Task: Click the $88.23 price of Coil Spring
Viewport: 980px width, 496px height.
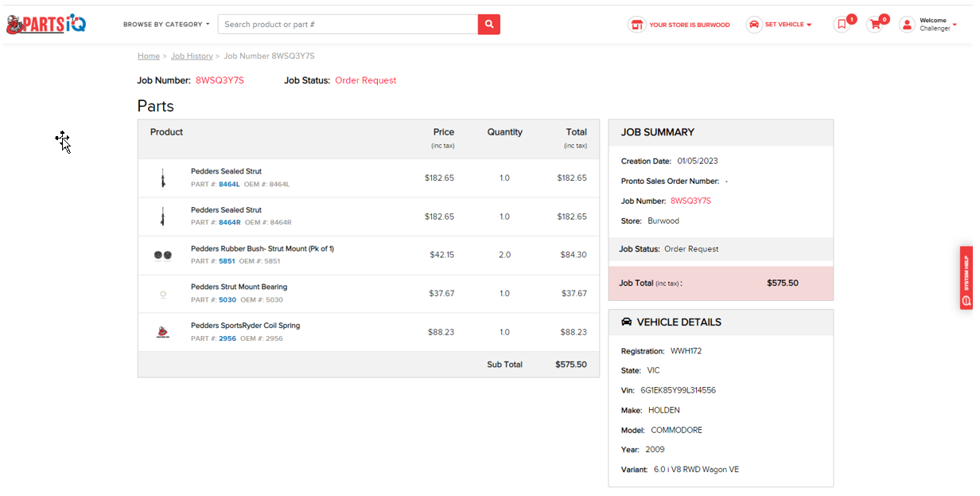Action: (441, 332)
